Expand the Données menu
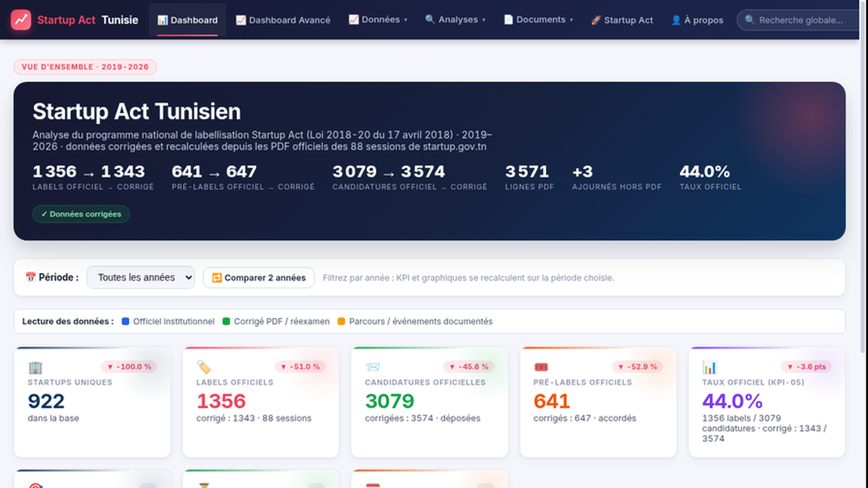This screenshot has width=868, height=488. click(378, 20)
